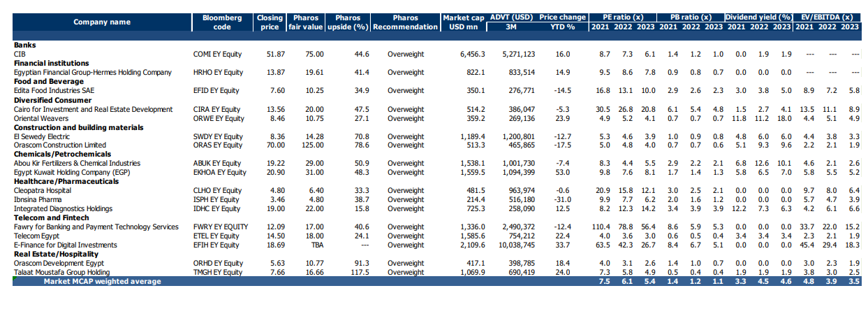Click the Banks sector heading
This screenshot has width=868, height=330.
25,45
